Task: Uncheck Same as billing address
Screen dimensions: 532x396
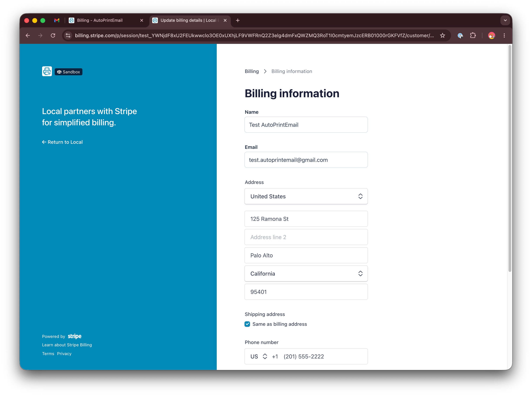Action: pyautogui.click(x=247, y=324)
